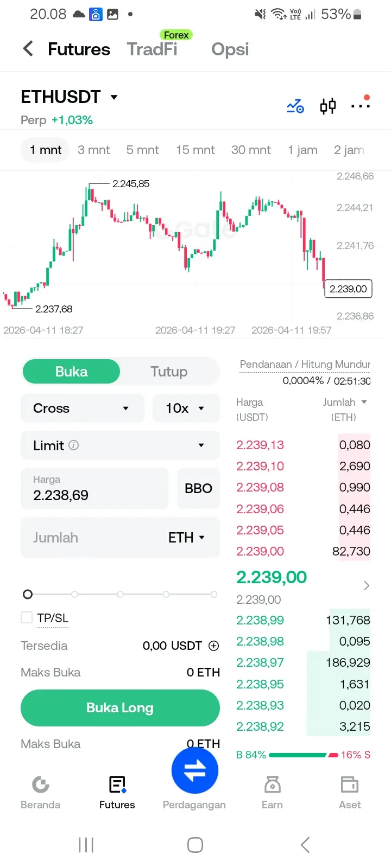This screenshot has width=391, height=868.
Task: Open the Earn section icon
Action: pos(272,785)
